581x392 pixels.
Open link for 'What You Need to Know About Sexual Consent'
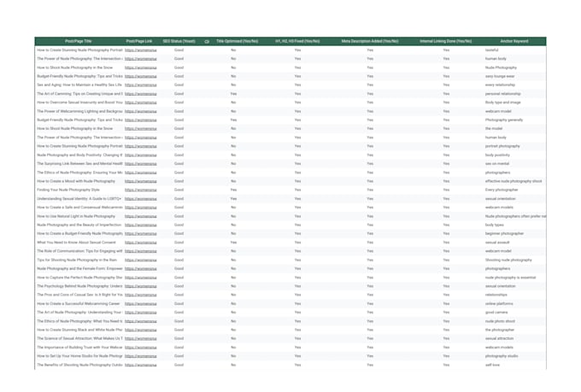[140, 243]
